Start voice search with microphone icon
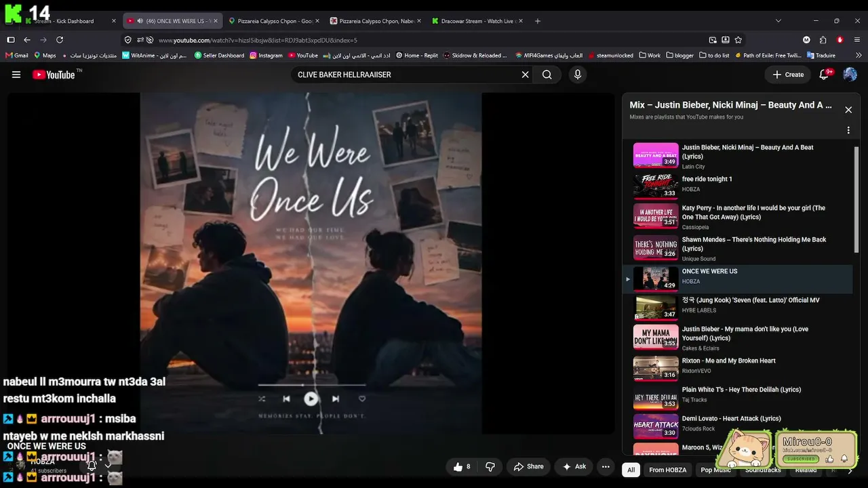The height and width of the screenshot is (488, 868). coord(578,75)
